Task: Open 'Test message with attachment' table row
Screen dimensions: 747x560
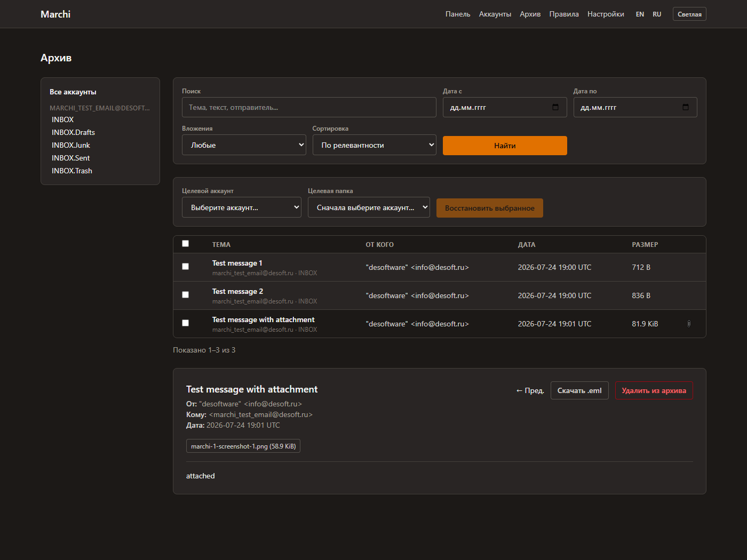Action: pyautogui.click(x=440, y=324)
